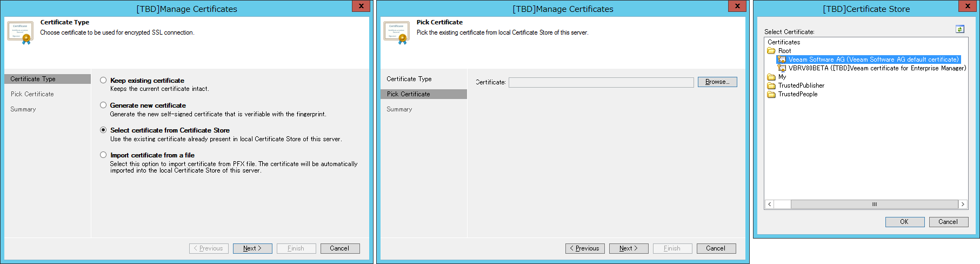Click the Root folder icon
Image resolution: width=980 pixels, height=264 pixels.
[771, 51]
